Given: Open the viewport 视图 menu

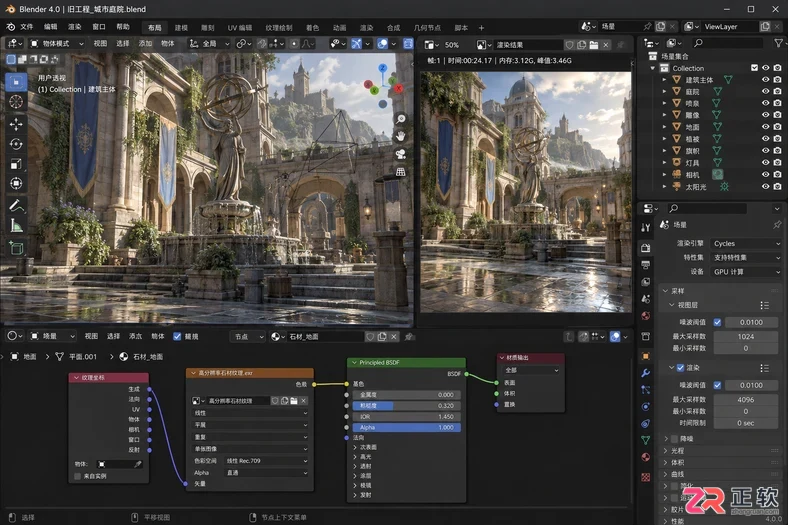Looking at the screenshot, I should coord(100,44).
